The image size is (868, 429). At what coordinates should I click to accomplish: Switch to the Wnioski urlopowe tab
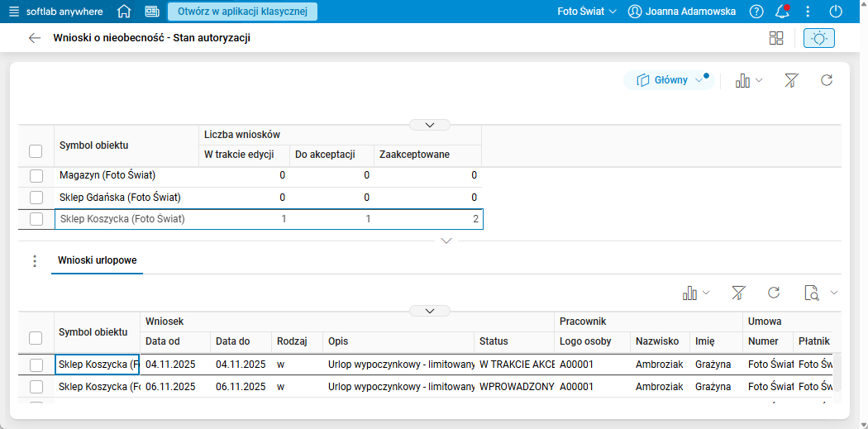coord(97,260)
